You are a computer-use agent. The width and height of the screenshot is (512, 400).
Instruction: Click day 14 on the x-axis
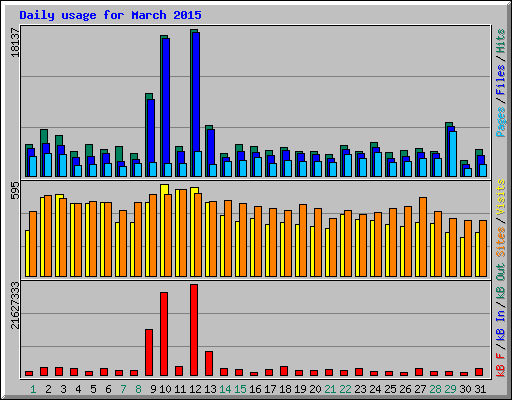(225, 389)
